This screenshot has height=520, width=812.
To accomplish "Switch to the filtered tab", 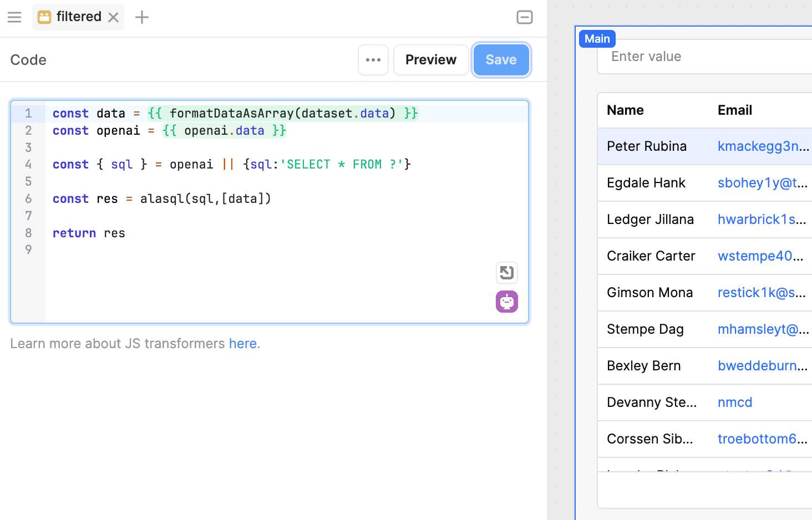I will click(x=79, y=17).
